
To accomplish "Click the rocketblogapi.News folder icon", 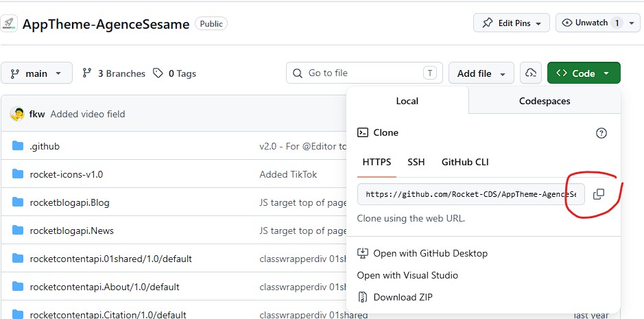I will tap(18, 230).
